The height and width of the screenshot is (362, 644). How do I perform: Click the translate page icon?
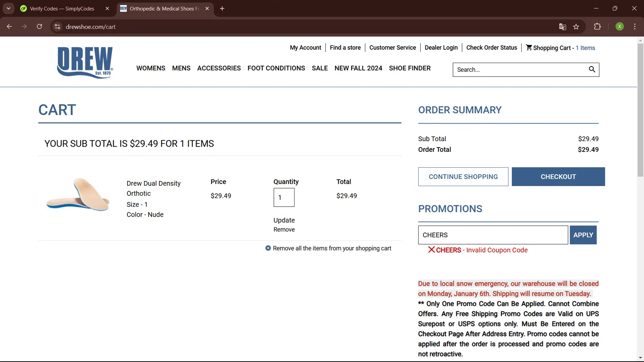pyautogui.click(x=562, y=27)
